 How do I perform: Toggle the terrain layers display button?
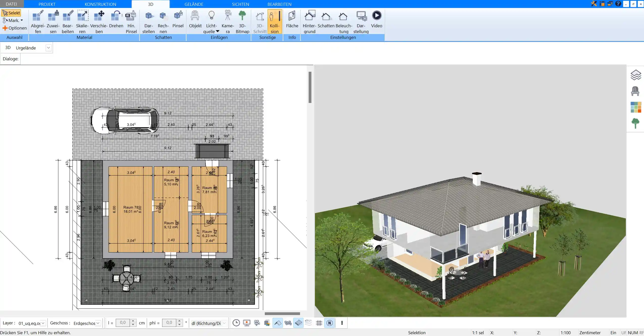[x=308, y=323]
